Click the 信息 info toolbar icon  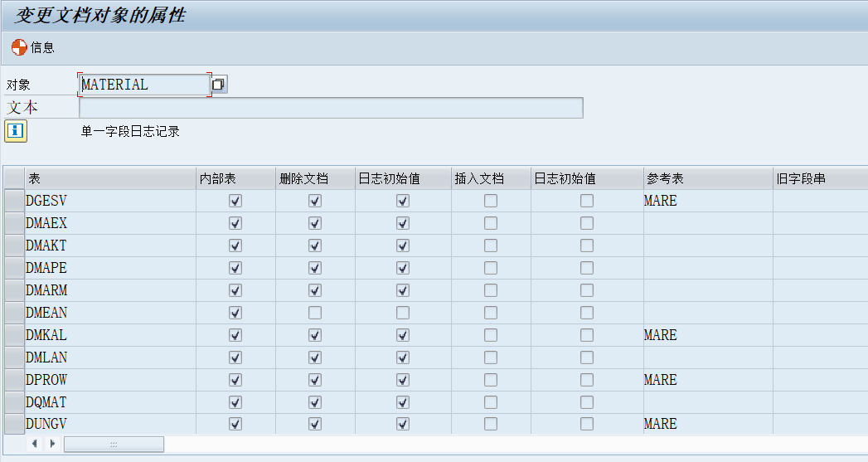pos(19,47)
